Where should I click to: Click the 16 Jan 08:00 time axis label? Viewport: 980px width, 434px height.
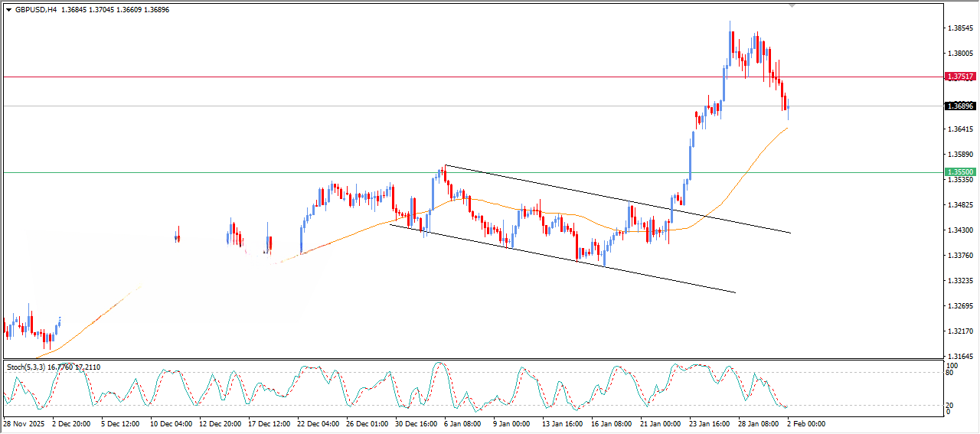[x=609, y=423]
